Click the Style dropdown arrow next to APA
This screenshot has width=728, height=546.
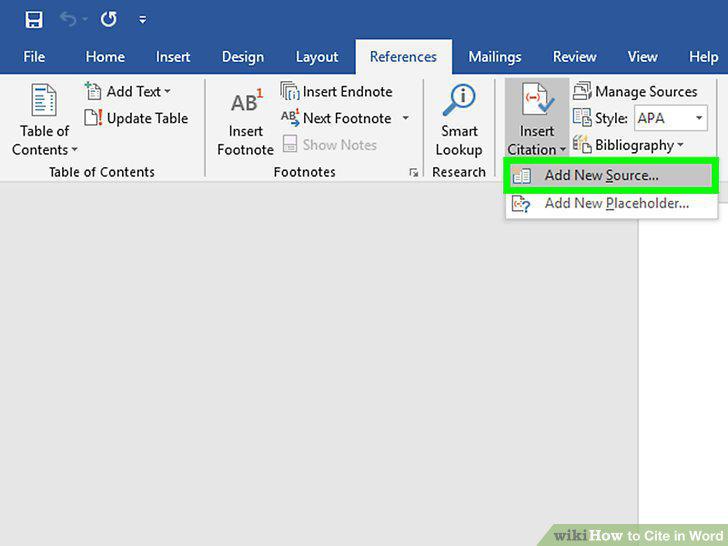[698, 118]
